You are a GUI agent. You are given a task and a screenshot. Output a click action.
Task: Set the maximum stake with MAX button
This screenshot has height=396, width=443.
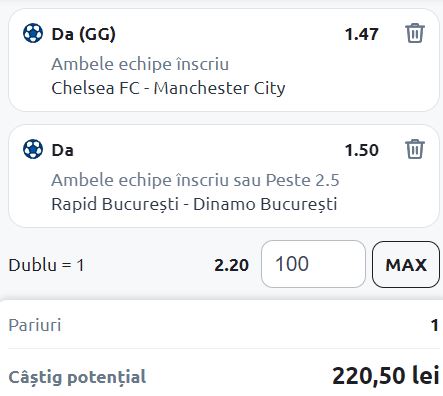click(406, 264)
